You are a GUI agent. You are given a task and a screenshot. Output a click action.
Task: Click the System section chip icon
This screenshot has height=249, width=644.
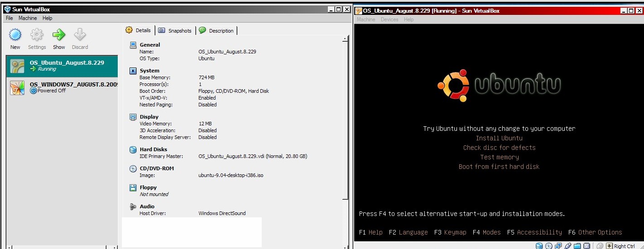point(133,71)
